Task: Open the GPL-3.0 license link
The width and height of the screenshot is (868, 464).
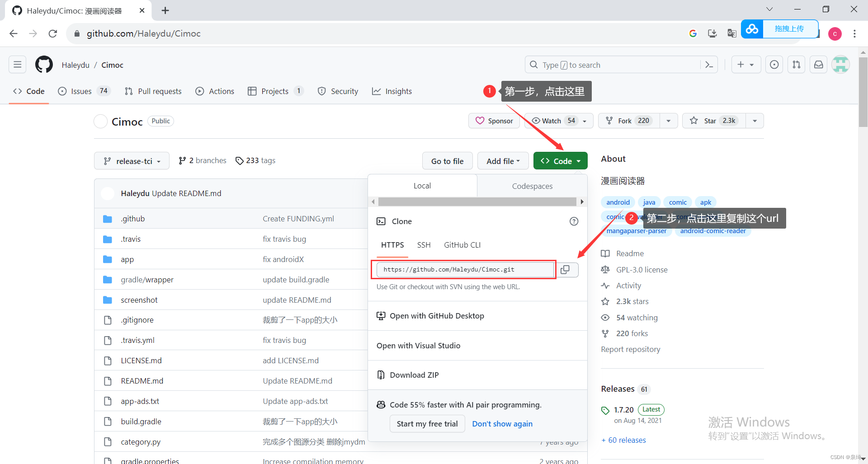Action: (x=642, y=270)
